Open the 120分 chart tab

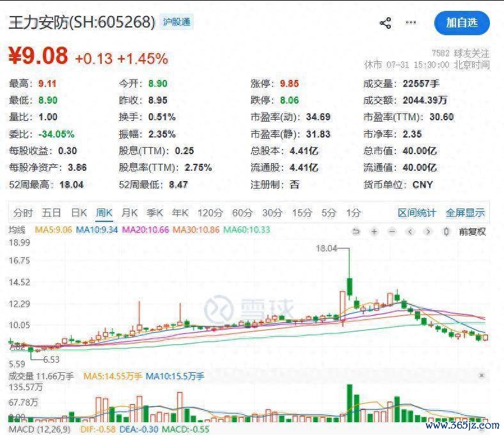(210, 213)
